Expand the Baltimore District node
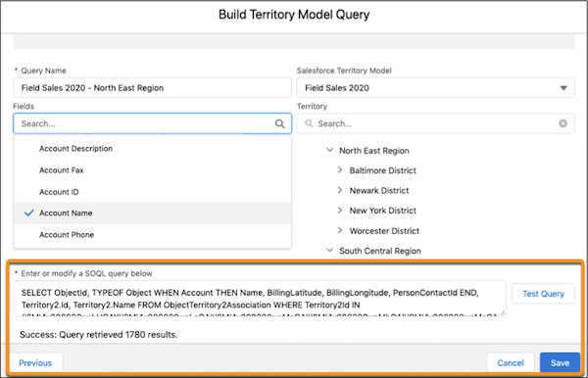Image resolution: width=588 pixels, height=378 pixels. pyautogui.click(x=340, y=170)
